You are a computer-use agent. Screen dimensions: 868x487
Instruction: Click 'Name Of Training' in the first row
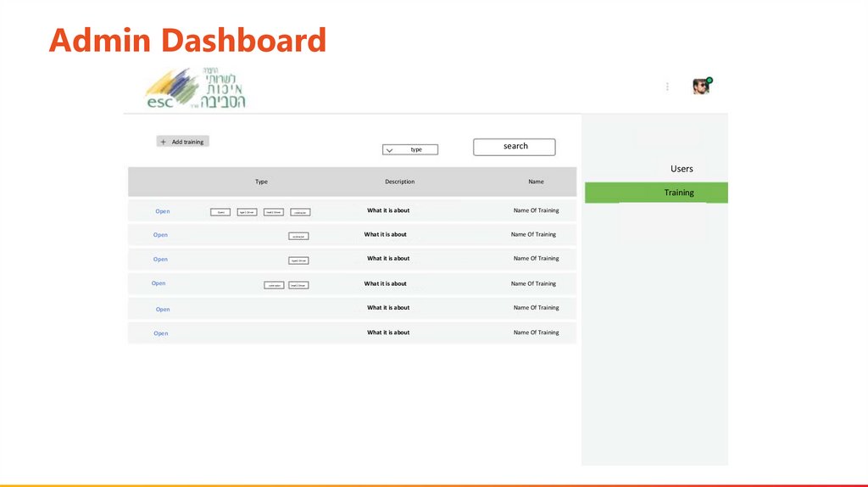point(536,210)
